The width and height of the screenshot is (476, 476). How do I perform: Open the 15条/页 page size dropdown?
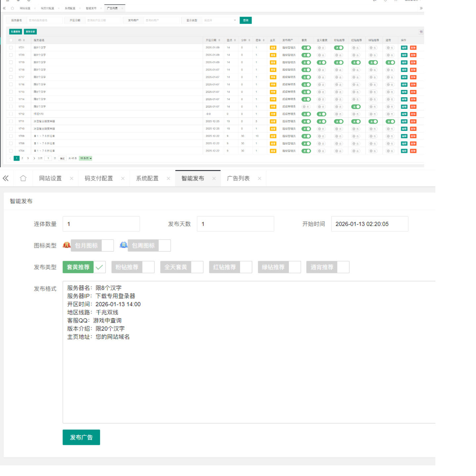tap(86, 158)
